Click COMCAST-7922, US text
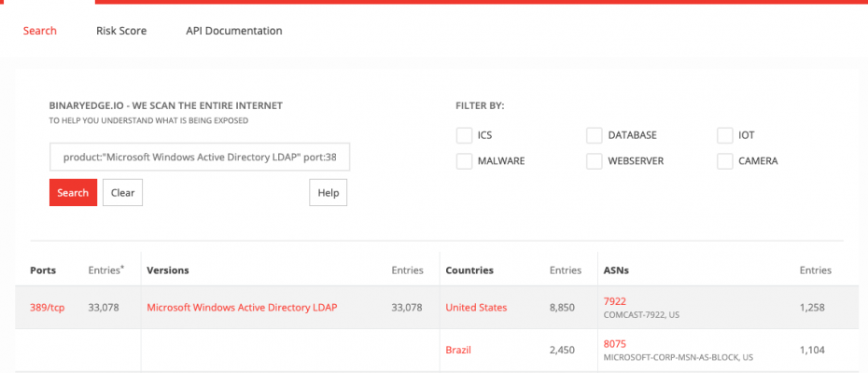 coord(641,315)
